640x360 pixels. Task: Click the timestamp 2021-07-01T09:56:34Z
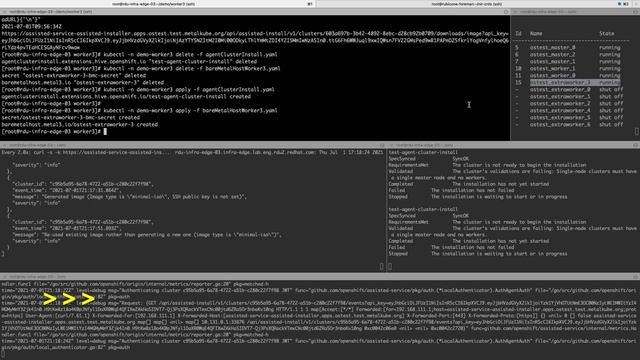(31, 26)
